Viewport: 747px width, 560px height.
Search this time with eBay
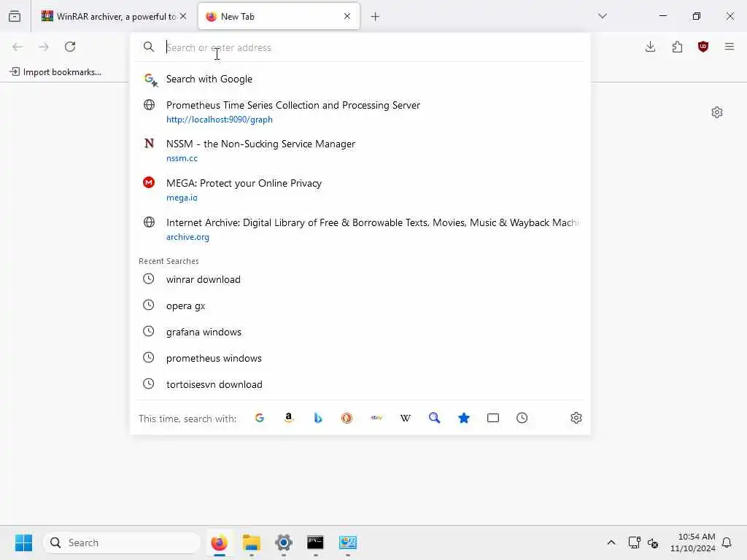(376, 418)
